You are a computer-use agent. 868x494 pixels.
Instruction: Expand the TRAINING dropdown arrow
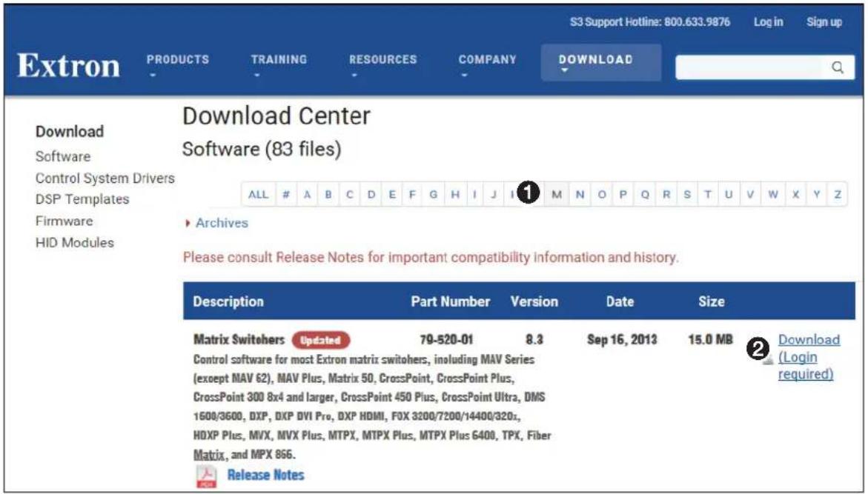tap(256, 75)
